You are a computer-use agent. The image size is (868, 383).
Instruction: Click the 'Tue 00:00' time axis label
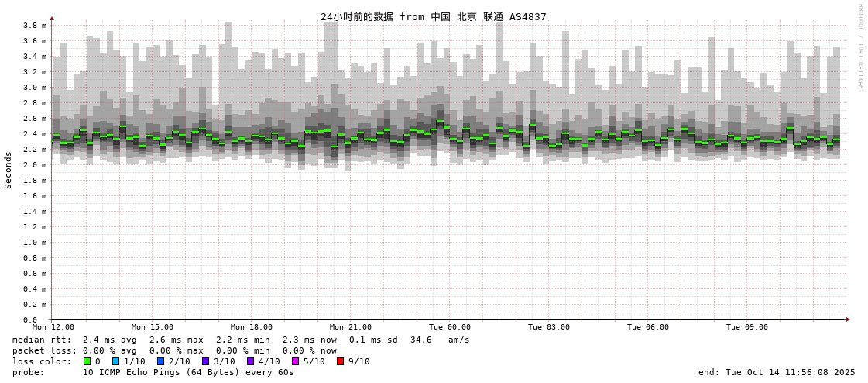click(x=450, y=327)
